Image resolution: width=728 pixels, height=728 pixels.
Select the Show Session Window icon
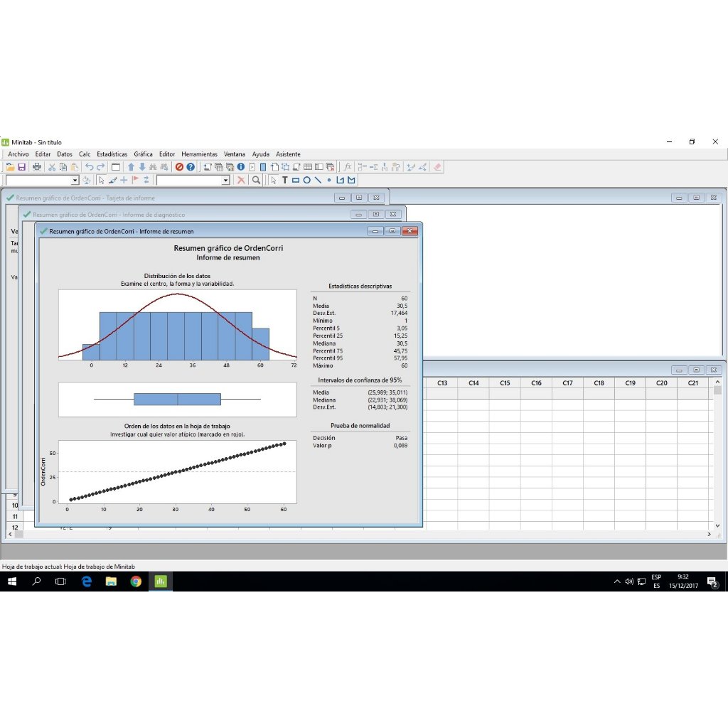click(208, 166)
